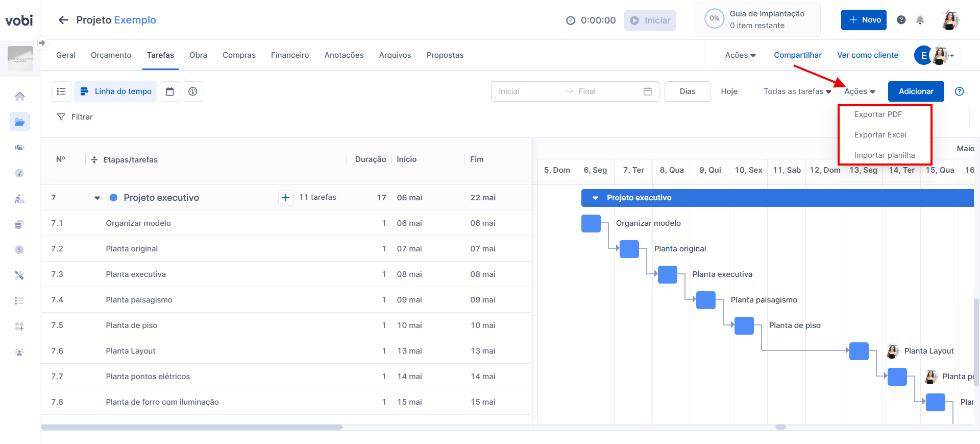Screen dimensions: 980x444
Task: Click the Adicionar button
Action: 916,91
